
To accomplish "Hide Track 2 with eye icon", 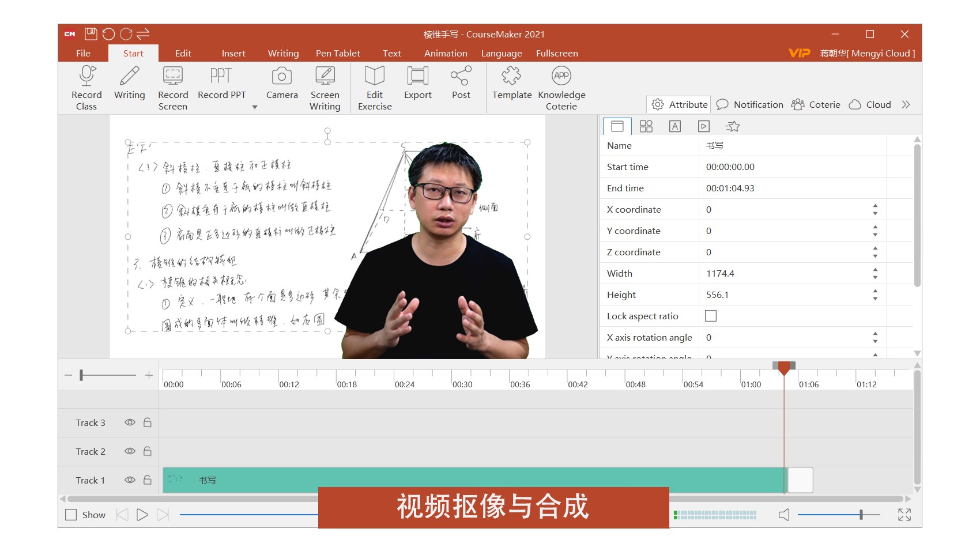I will [x=130, y=451].
